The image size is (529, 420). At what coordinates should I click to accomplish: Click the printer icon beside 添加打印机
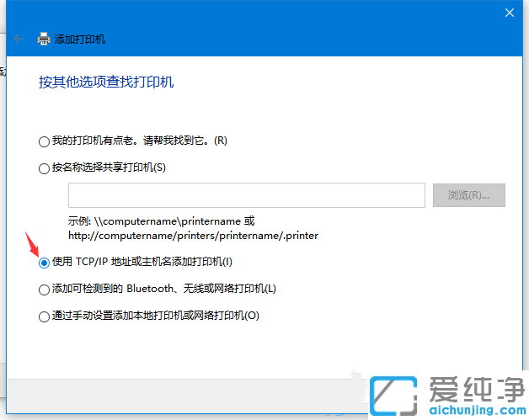coord(44,39)
